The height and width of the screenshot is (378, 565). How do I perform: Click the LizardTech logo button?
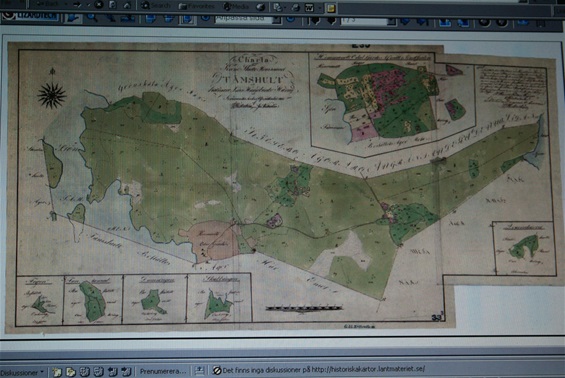click(x=30, y=16)
